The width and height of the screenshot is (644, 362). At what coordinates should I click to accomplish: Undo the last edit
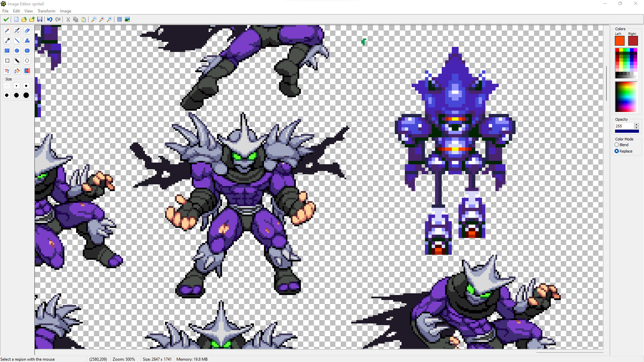[x=49, y=19]
